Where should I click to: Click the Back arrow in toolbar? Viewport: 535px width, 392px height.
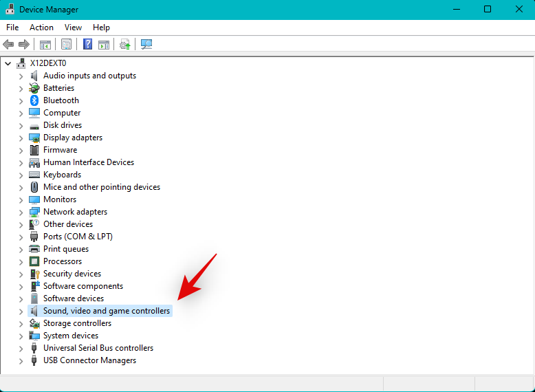[x=8, y=45]
